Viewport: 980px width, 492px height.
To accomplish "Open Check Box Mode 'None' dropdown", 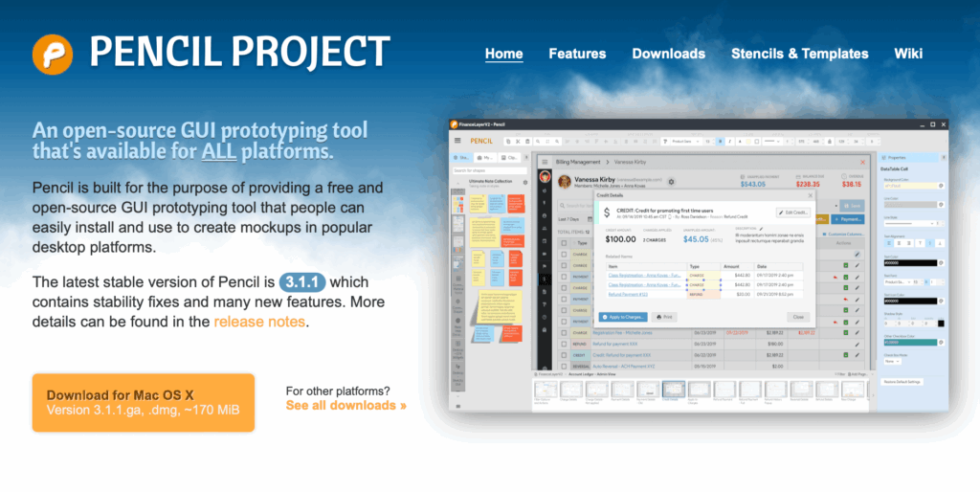I will click(x=893, y=361).
